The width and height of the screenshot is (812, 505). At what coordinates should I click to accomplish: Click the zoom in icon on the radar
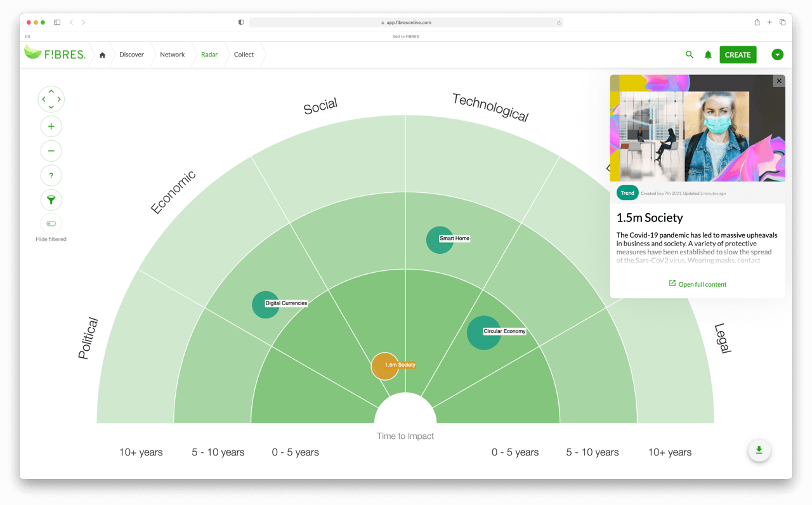[51, 126]
